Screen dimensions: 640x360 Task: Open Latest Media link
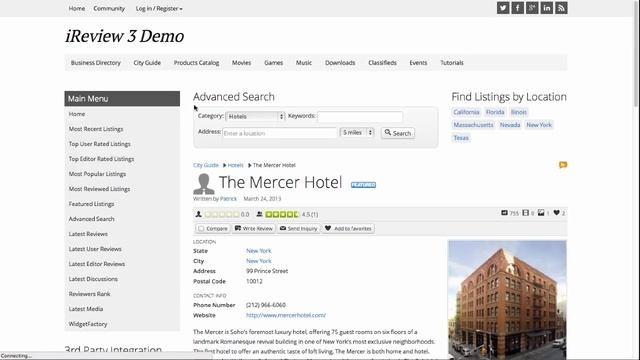click(x=86, y=309)
